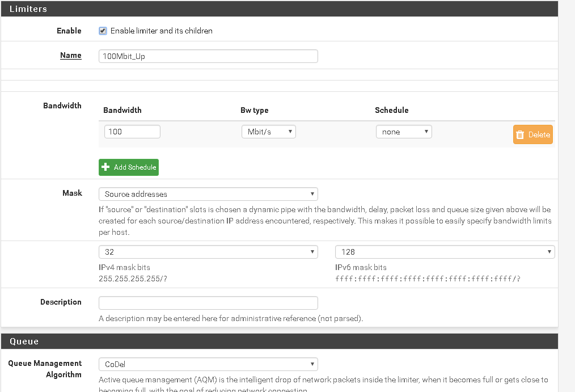Screen dimensions: 575x392
Task: Open the Bw type Mbit/s dropdown
Action: (x=269, y=132)
